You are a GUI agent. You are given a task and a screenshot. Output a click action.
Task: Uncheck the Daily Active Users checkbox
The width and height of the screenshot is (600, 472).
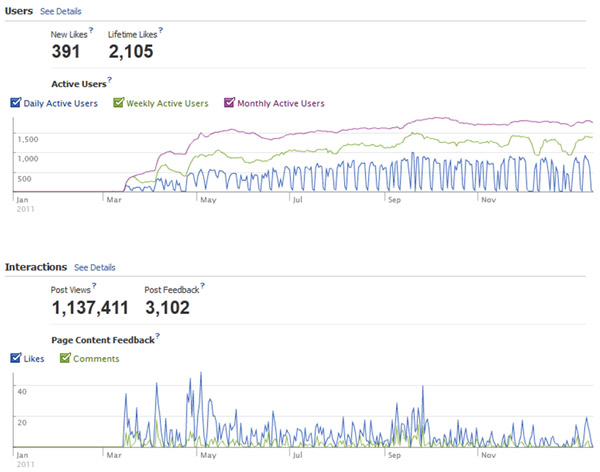[14, 102]
